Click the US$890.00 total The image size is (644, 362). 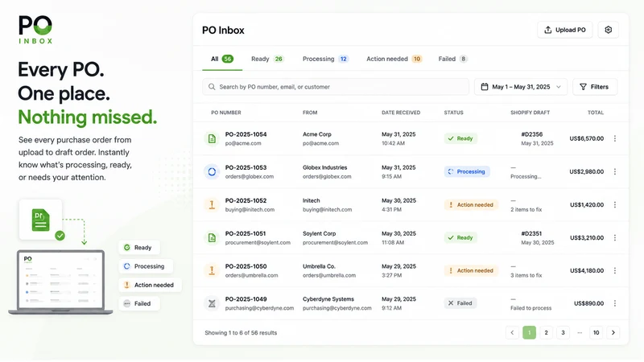pos(589,304)
